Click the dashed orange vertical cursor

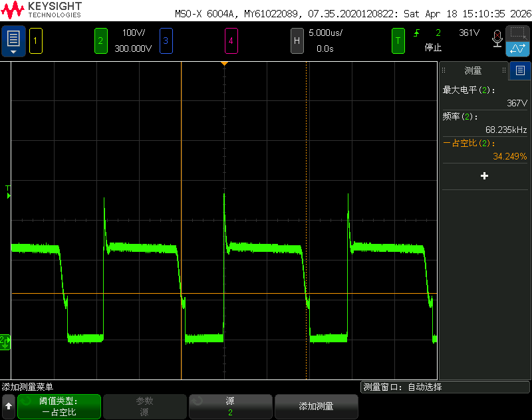click(307, 221)
